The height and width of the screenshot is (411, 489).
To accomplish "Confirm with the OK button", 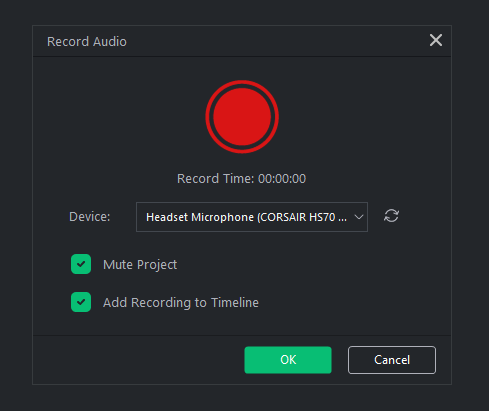I will tap(288, 360).
